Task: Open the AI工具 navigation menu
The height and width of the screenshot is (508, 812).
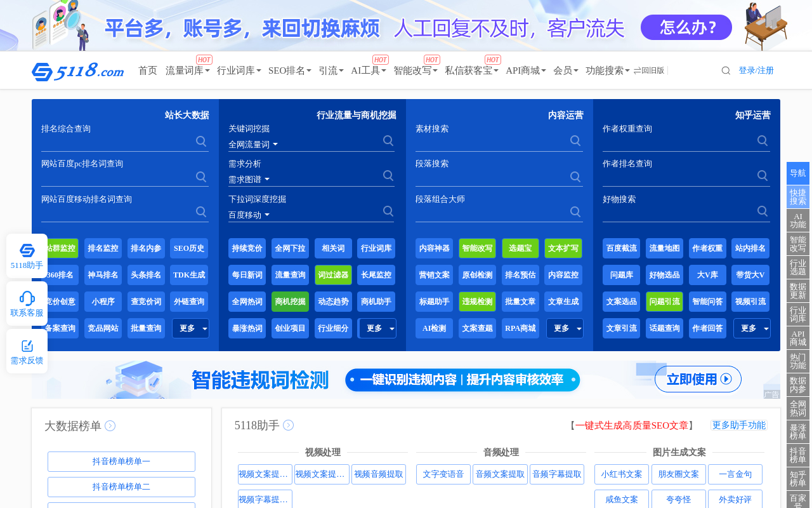Action: click(368, 70)
